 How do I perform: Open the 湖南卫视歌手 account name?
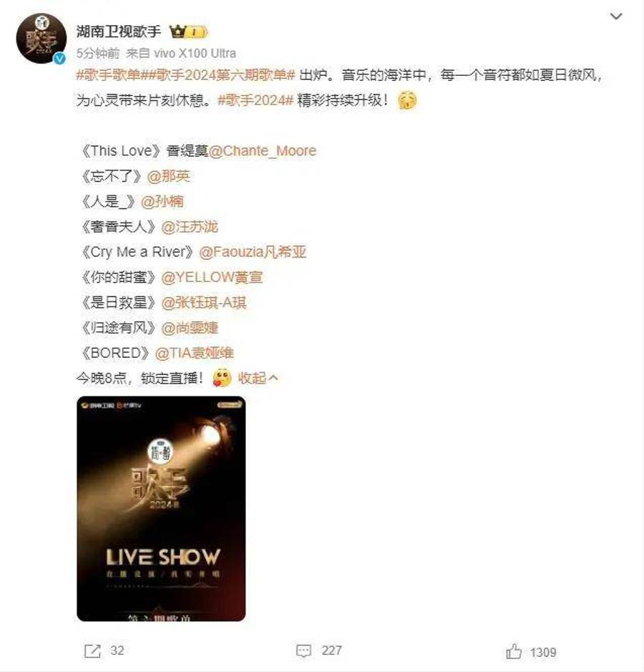pos(119,31)
